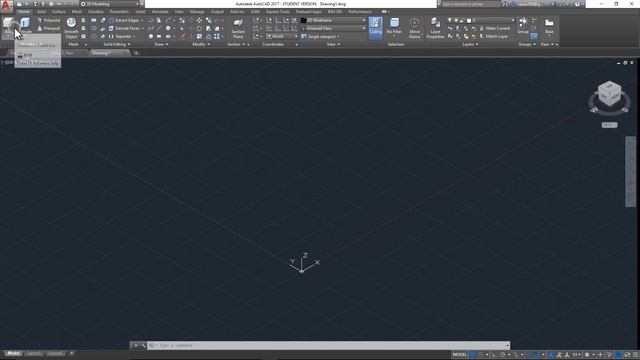Screen dimensions: 640x360
Task: Switch to the Solid ribbon tab
Action: click(42, 12)
